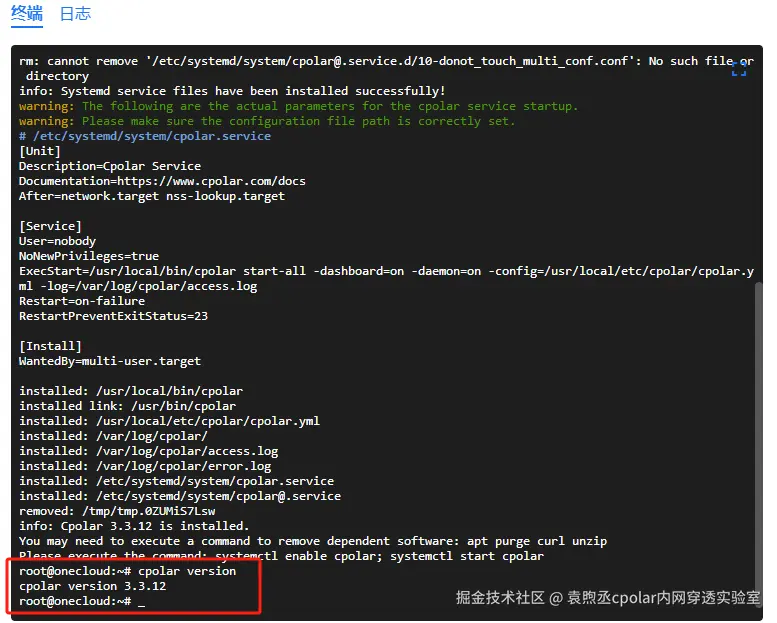This screenshot has height=623, width=777.
Task: Click 'After=network.target nss-lookup.target' line
Action: pos(152,196)
